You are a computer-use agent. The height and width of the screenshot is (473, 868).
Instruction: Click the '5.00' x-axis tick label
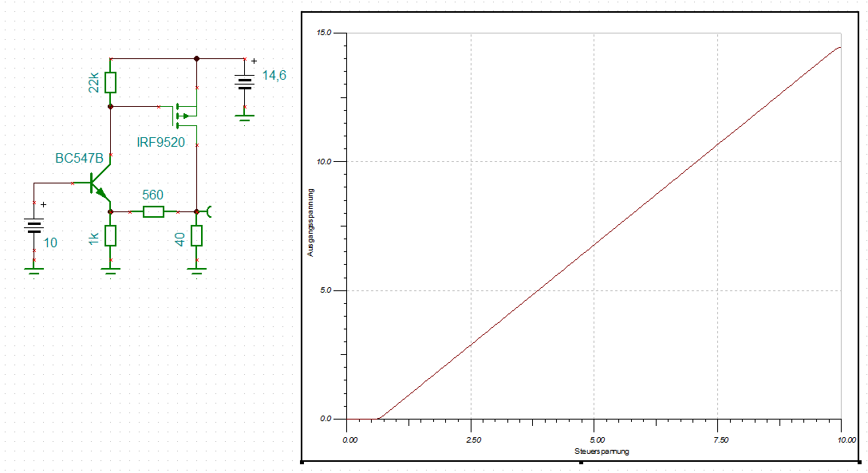point(598,440)
